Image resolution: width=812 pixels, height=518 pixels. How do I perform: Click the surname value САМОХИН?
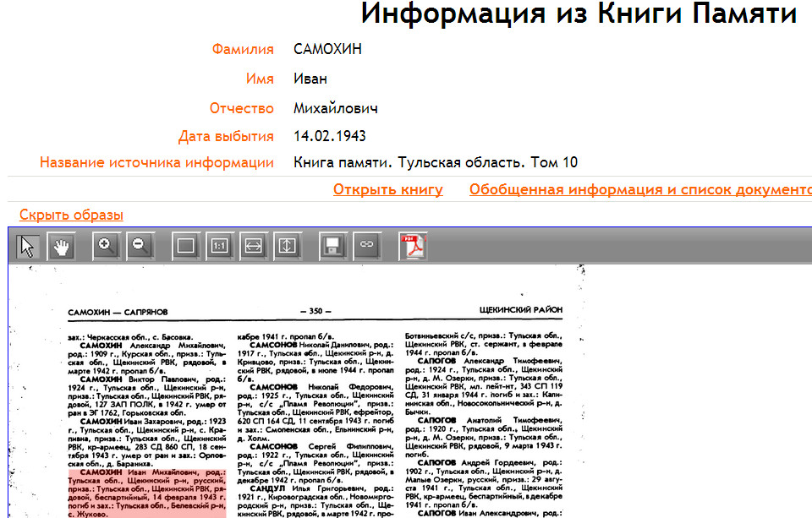(x=327, y=49)
